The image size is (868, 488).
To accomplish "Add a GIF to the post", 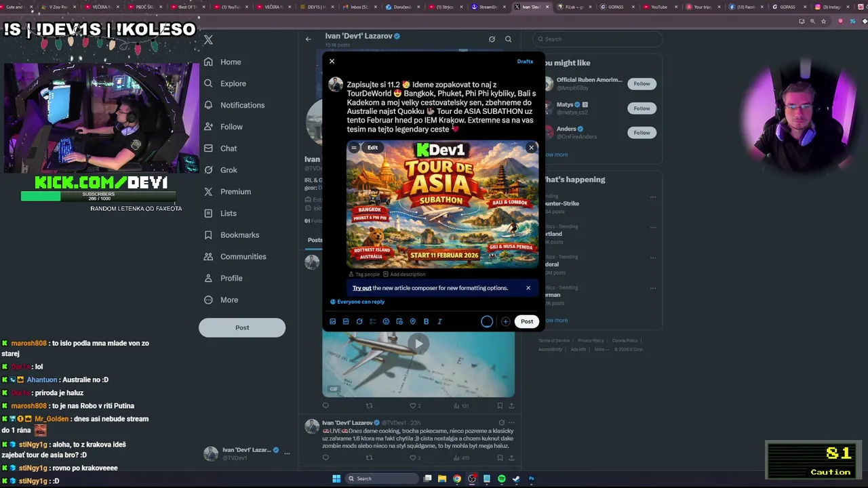I will click(346, 322).
